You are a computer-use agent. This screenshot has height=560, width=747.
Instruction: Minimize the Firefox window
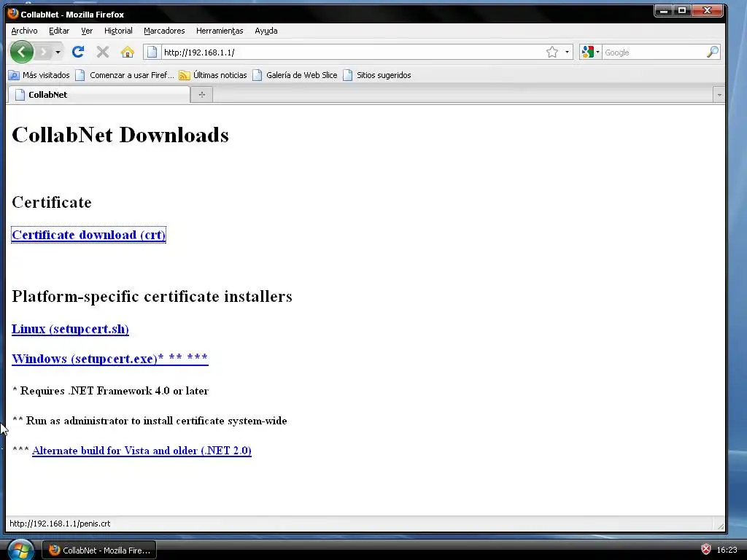[664, 10]
